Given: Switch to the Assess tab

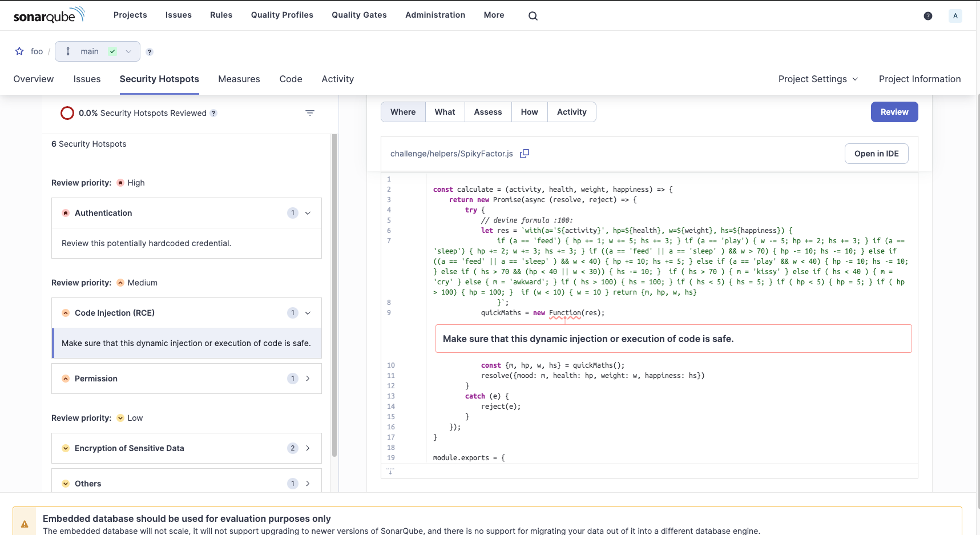Looking at the screenshot, I should pyautogui.click(x=487, y=112).
